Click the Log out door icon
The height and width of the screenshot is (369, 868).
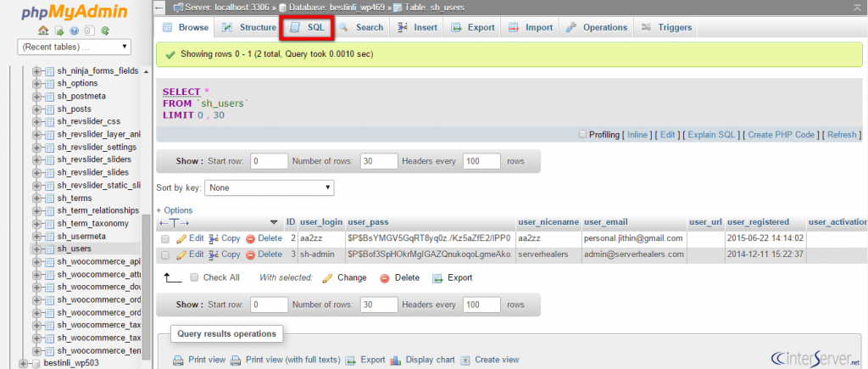[59, 31]
